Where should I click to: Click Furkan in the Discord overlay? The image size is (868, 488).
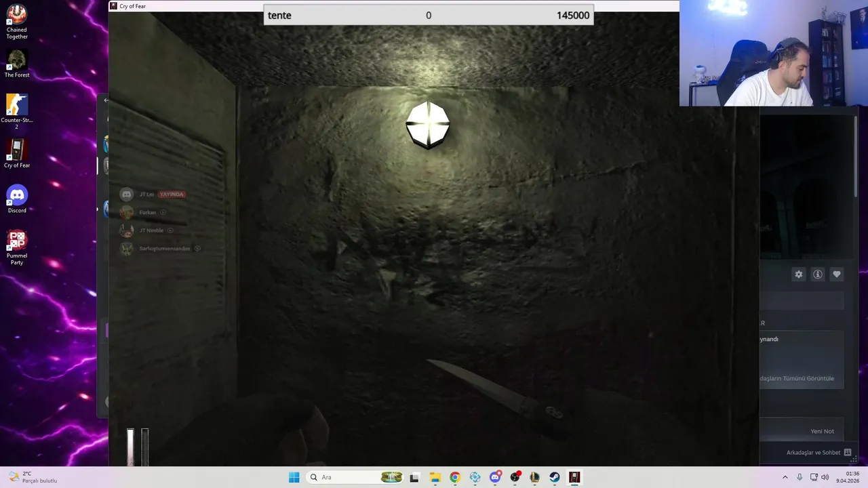[147, 212]
